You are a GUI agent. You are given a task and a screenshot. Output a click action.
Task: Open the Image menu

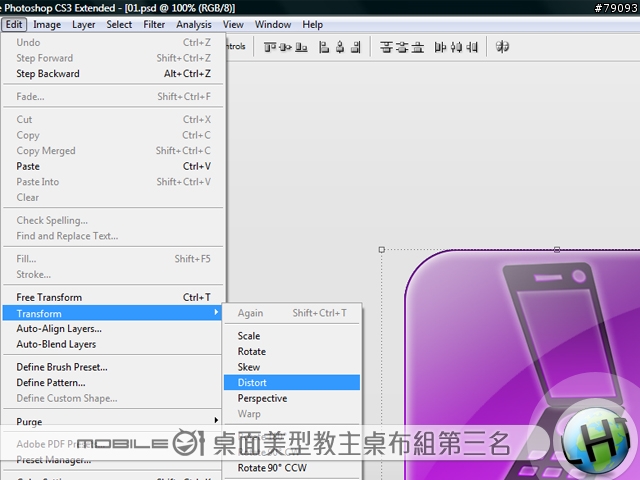pyautogui.click(x=47, y=25)
